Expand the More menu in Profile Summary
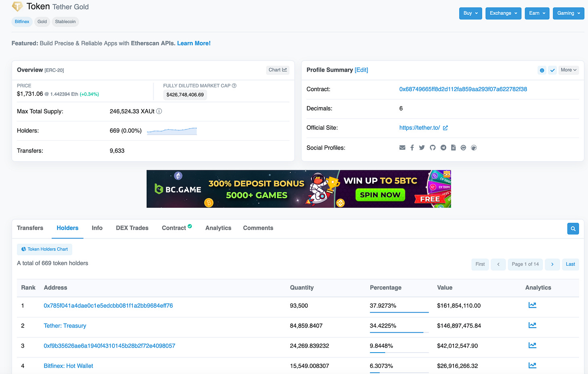 click(569, 70)
